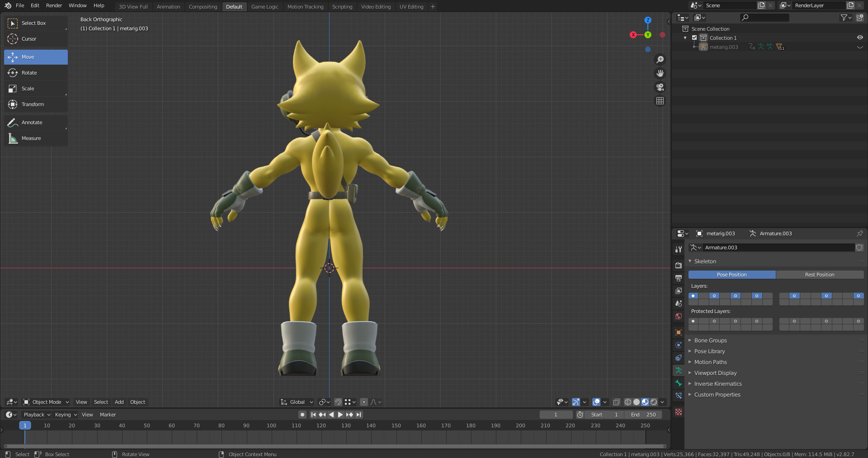Screen dimensions: 868x458
Task: Click the zoom magnifier viewport icon
Action: [x=660, y=60]
